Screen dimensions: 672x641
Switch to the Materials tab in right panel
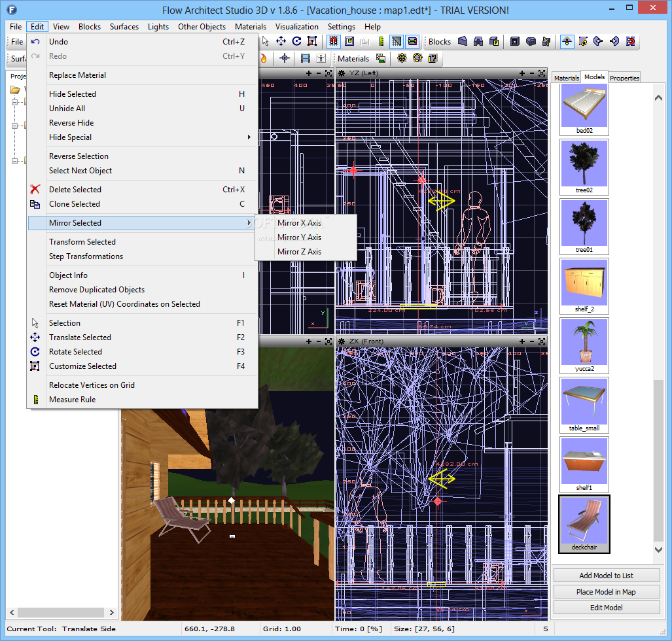coord(566,78)
